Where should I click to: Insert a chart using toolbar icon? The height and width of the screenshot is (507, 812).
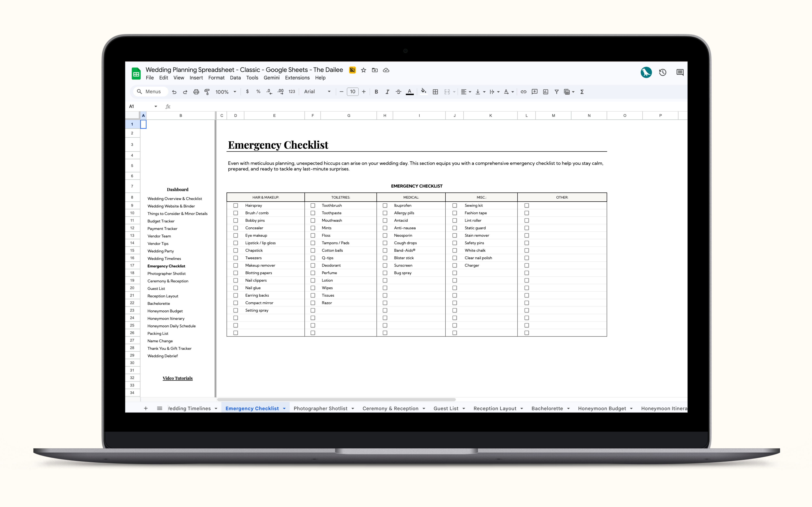point(546,92)
